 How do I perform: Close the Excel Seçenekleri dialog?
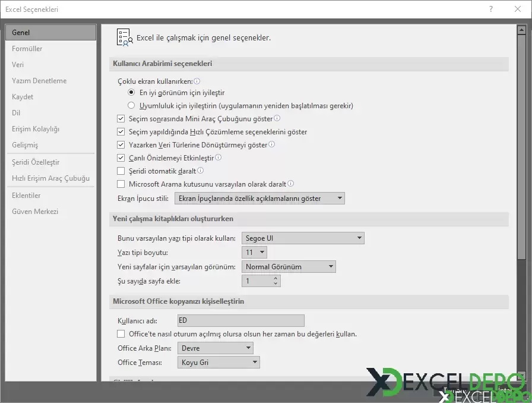(517, 9)
